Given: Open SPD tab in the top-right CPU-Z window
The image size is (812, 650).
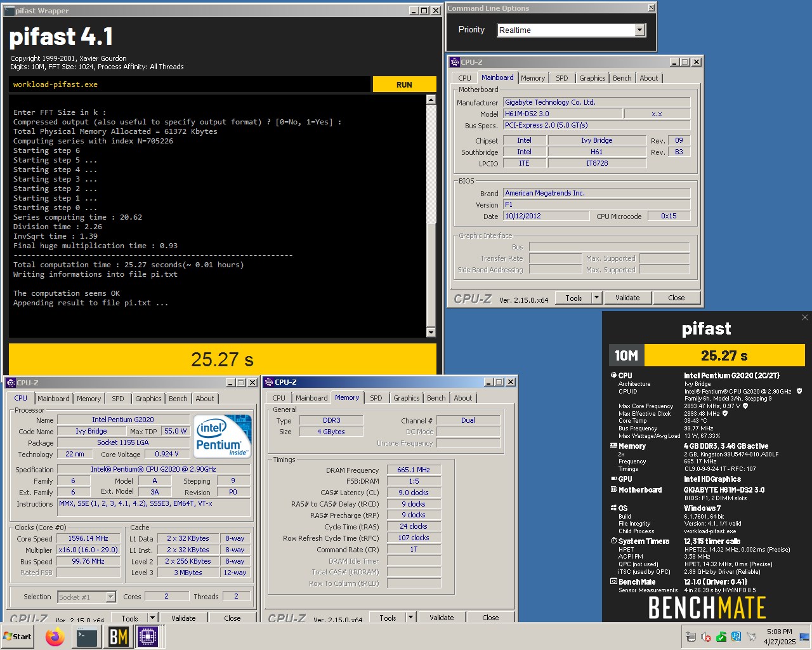Looking at the screenshot, I should pos(562,78).
